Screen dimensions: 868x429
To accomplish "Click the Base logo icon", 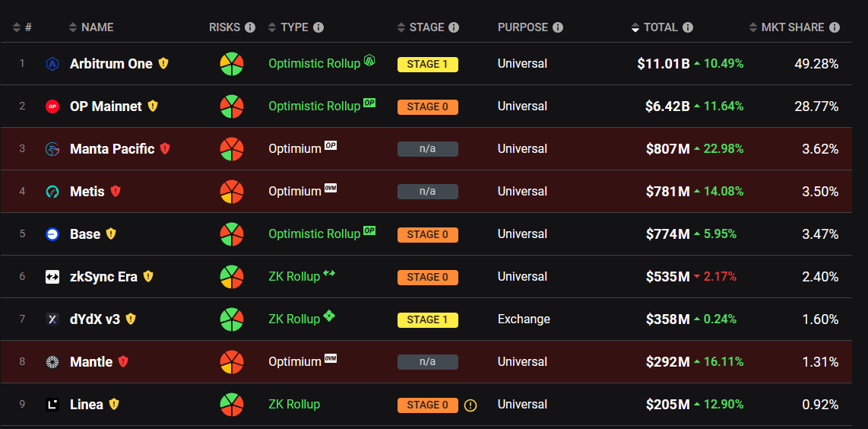I will click(x=52, y=234).
